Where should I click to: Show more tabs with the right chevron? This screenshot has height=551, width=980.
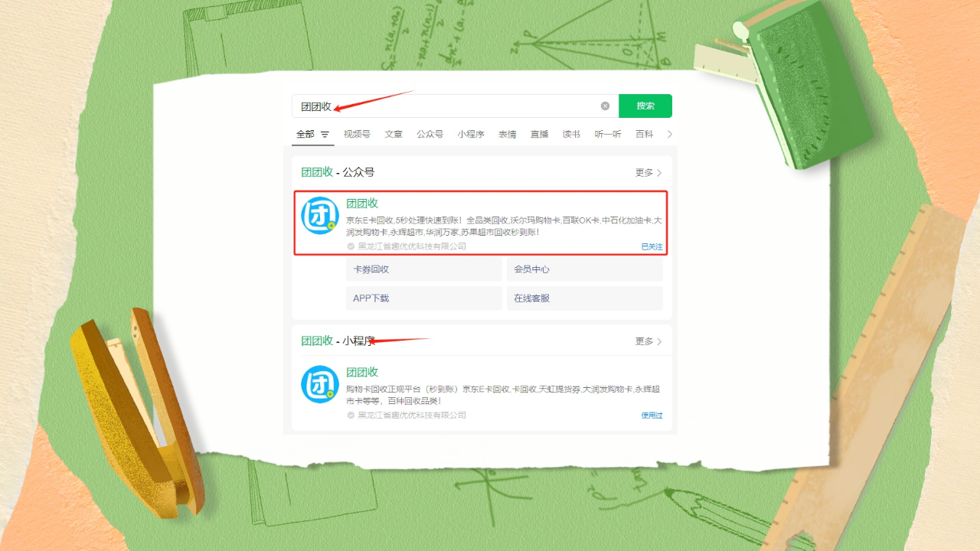pos(670,134)
